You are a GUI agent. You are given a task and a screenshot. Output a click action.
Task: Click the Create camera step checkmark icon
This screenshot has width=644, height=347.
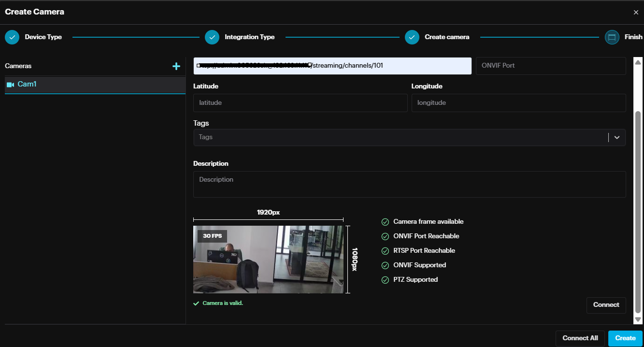pyautogui.click(x=412, y=37)
